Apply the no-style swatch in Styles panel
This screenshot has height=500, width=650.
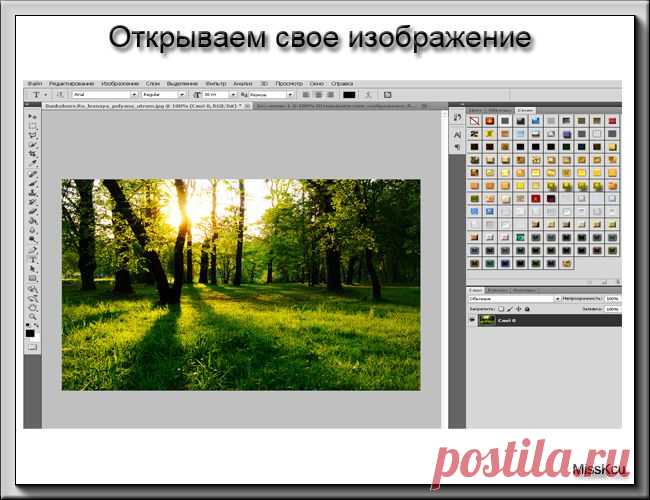[474, 121]
